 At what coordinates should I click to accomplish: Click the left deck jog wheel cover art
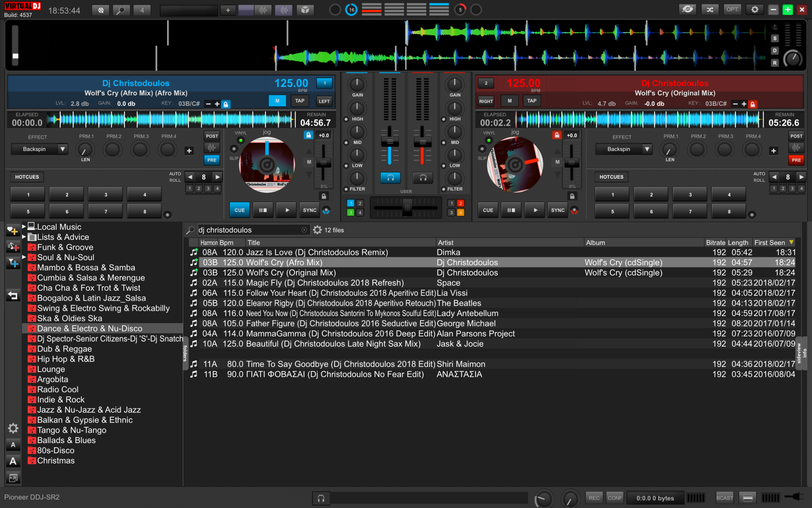(267, 165)
